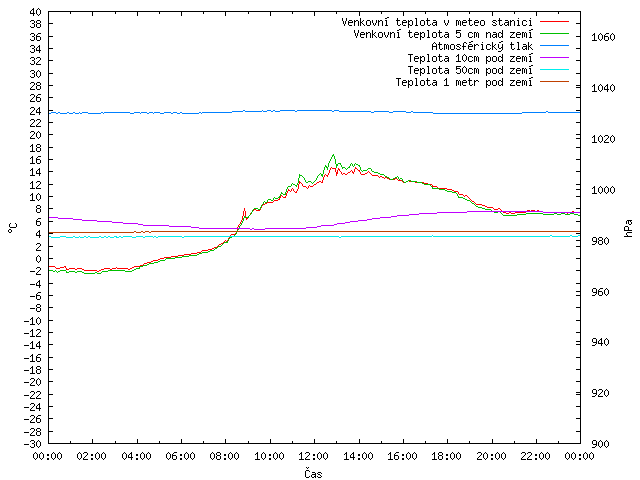Click the '900' pressure axis label

(x=600, y=444)
